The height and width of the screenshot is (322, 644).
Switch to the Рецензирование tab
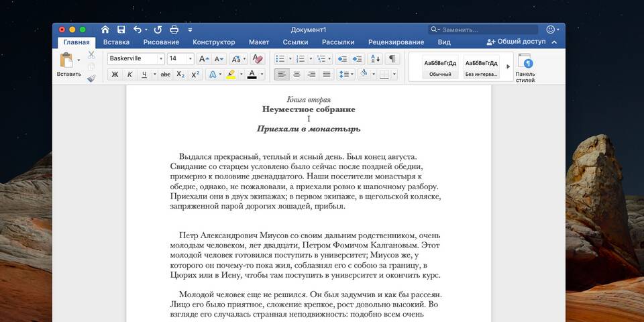396,42
